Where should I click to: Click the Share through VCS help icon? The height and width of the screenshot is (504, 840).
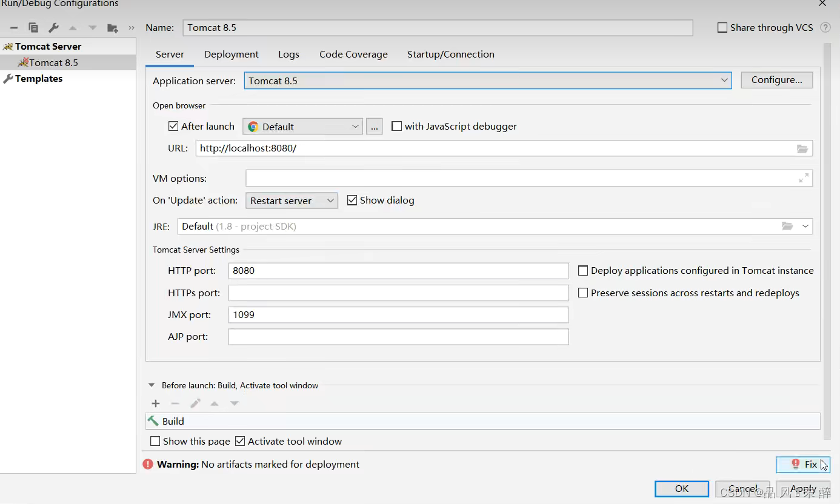(x=825, y=27)
